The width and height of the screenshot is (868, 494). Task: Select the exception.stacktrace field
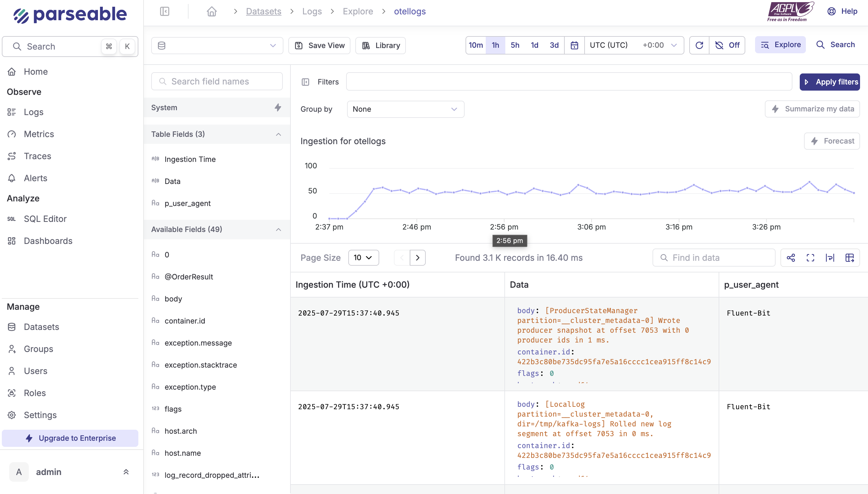point(200,365)
